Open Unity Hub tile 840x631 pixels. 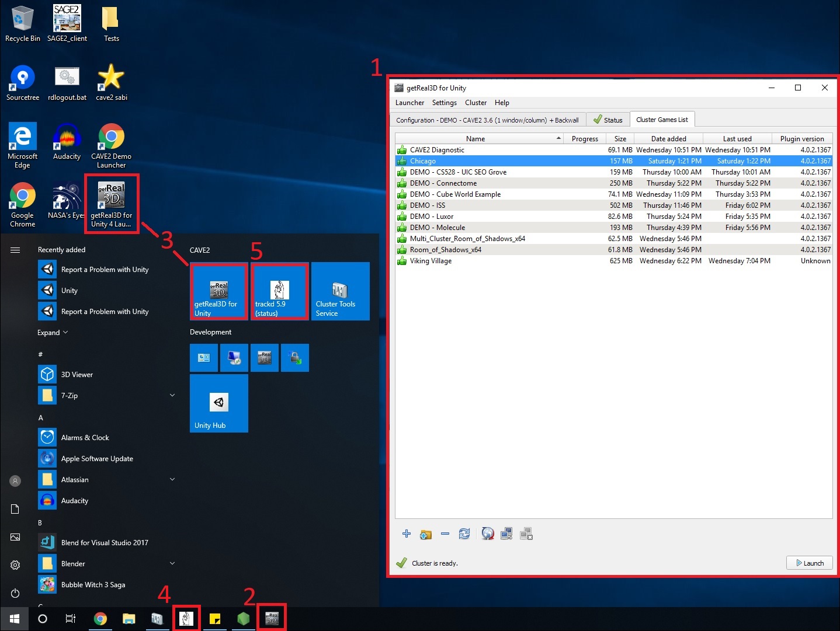point(219,403)
